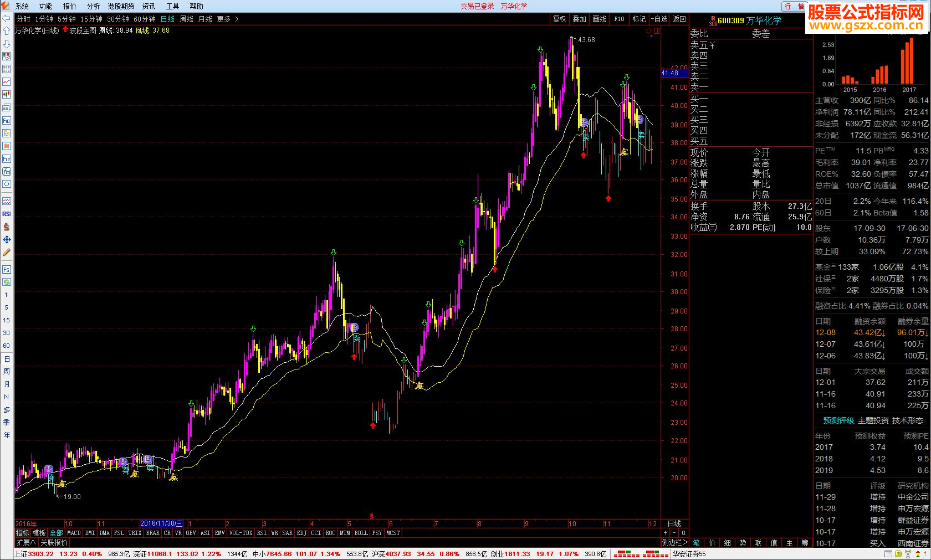931x560 pixels.
Task: Switch to 周线 weekly period tab
Action: pos(186,19)
